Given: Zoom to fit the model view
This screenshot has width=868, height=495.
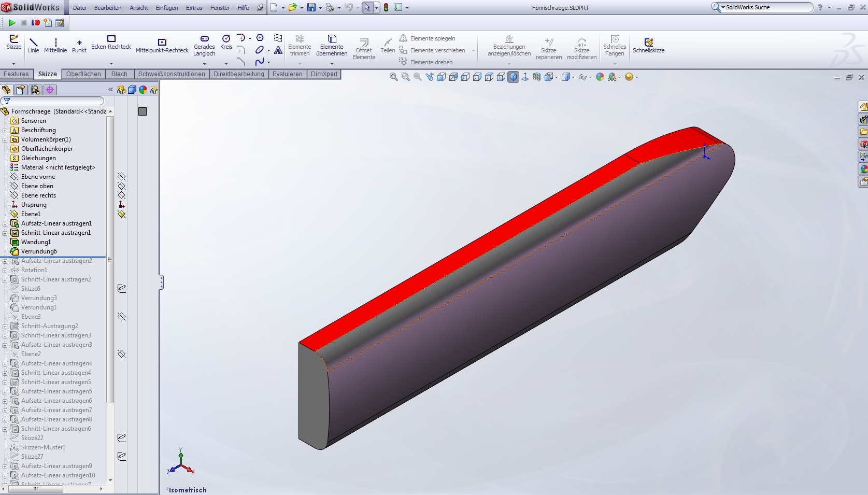Looking at the screenshot, I should (394, 77).
